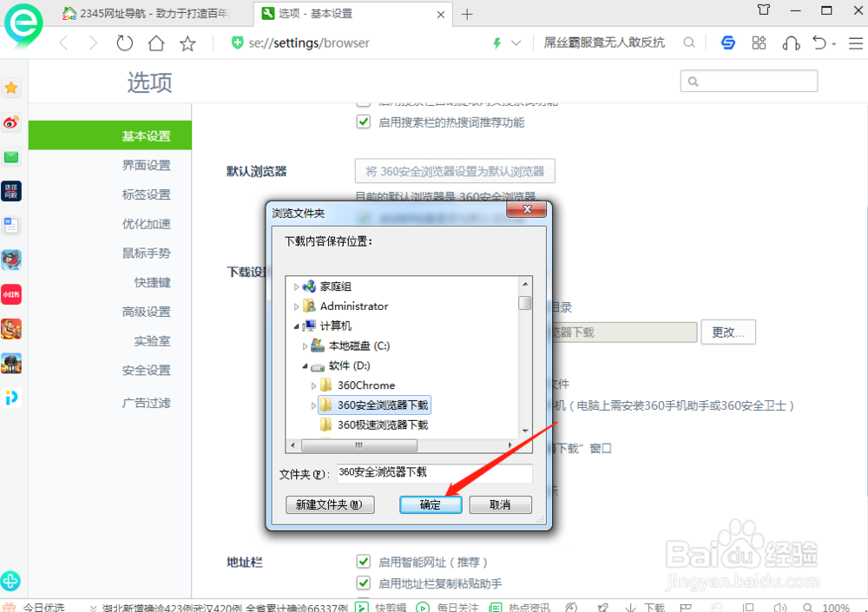Expand the 本地磁盘 (C:) node

click(x=305, y=346)
